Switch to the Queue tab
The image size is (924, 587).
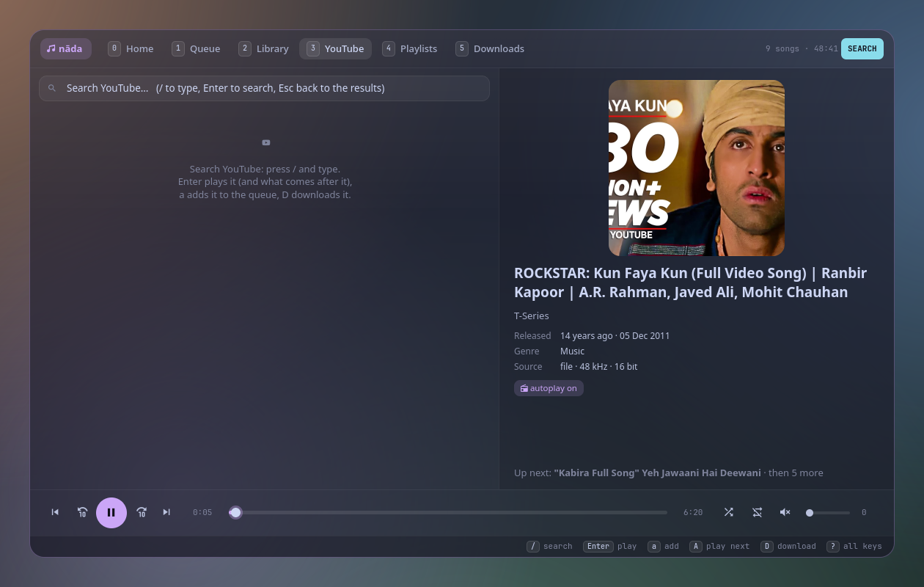197,48
